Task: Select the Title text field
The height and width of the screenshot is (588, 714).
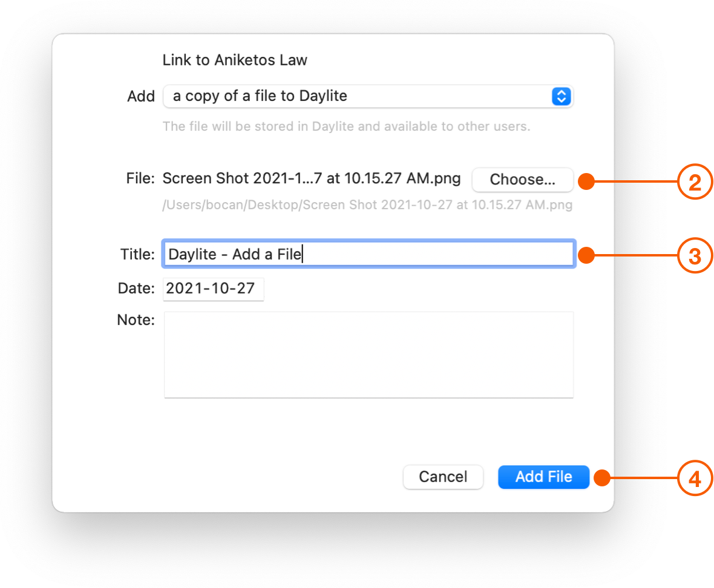Action: (x=368, y=254)
